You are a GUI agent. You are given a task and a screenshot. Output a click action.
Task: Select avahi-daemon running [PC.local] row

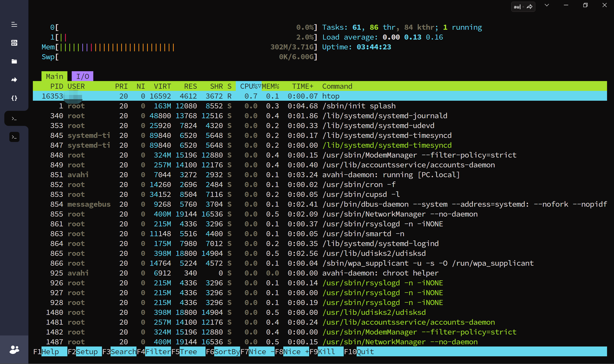point(320,174)
